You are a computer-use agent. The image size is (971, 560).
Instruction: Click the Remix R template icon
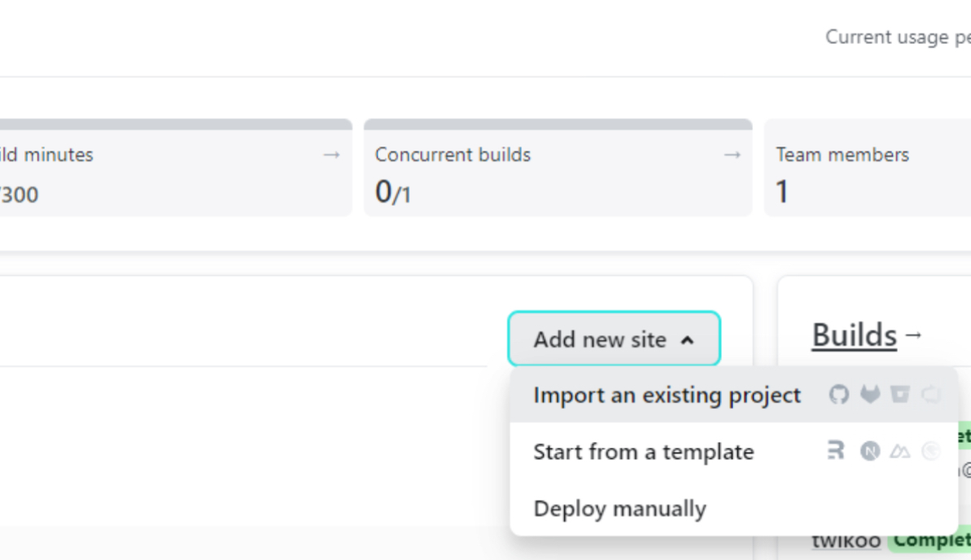click(x=836, y=450)
